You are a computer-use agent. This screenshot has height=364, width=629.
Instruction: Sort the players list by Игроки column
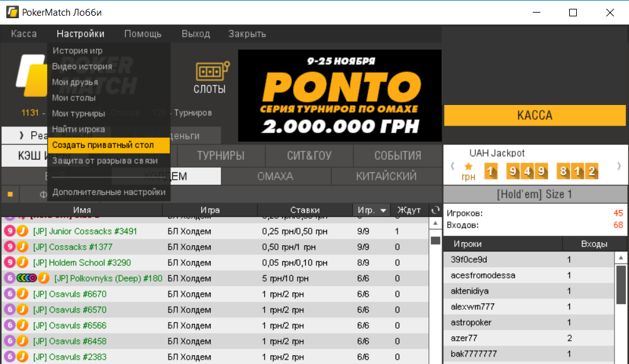[x=503, y=244]
